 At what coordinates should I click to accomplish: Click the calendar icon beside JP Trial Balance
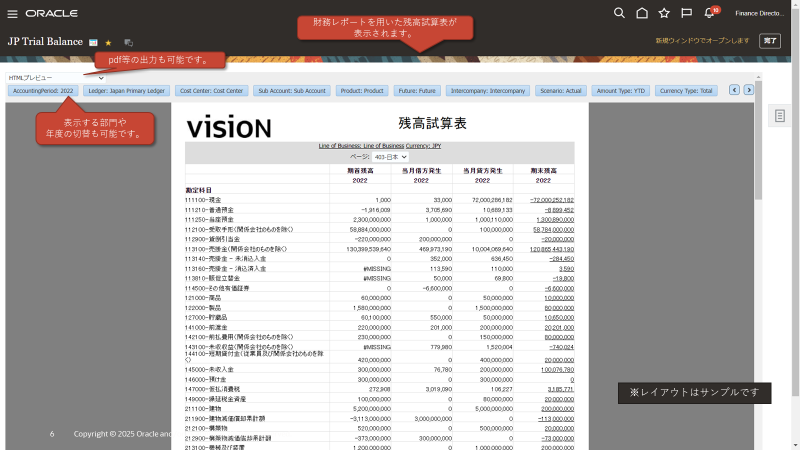(x=93, y=42)
